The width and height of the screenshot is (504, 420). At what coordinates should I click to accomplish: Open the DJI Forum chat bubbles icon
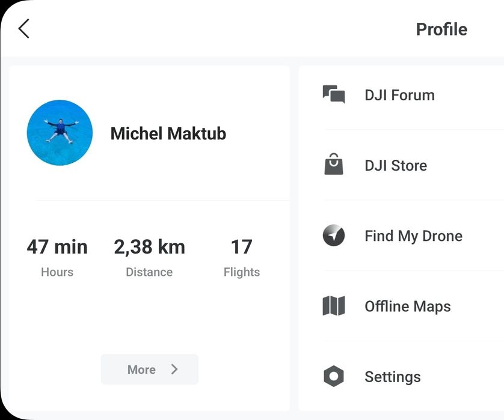[x=334, y=94]
